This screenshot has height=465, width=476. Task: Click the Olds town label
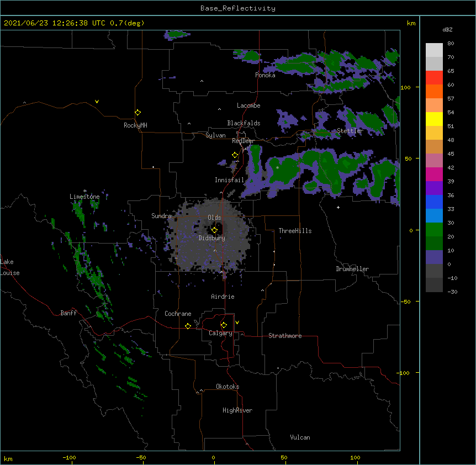tap(214, 218)
